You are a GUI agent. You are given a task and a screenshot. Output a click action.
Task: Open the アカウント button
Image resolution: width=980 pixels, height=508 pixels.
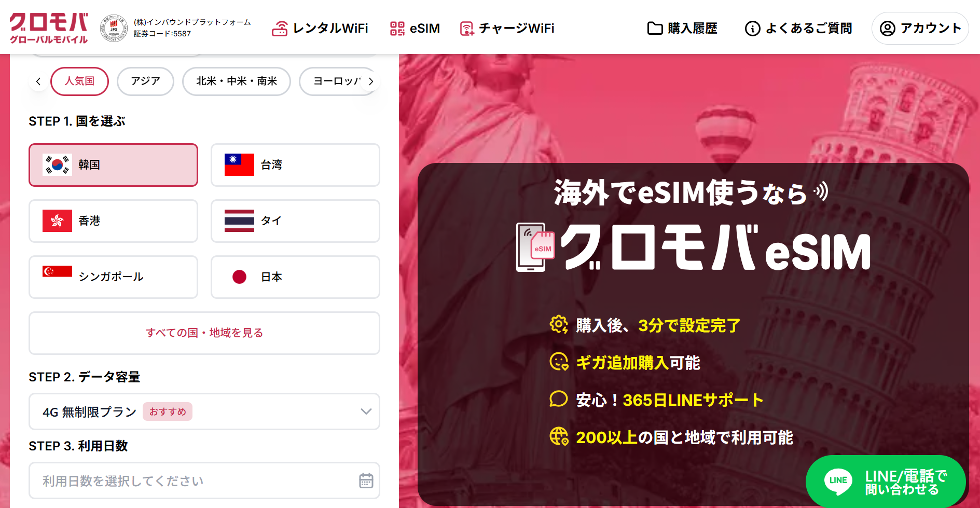(x=920, y=29)
